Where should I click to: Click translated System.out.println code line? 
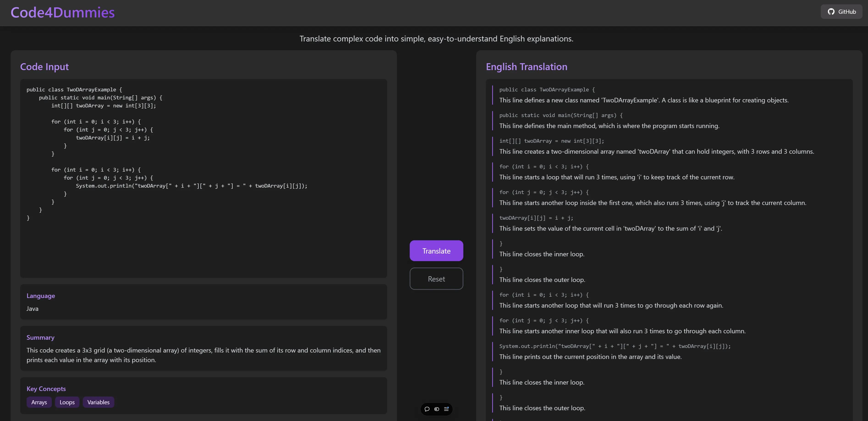[x=615, y=346]
